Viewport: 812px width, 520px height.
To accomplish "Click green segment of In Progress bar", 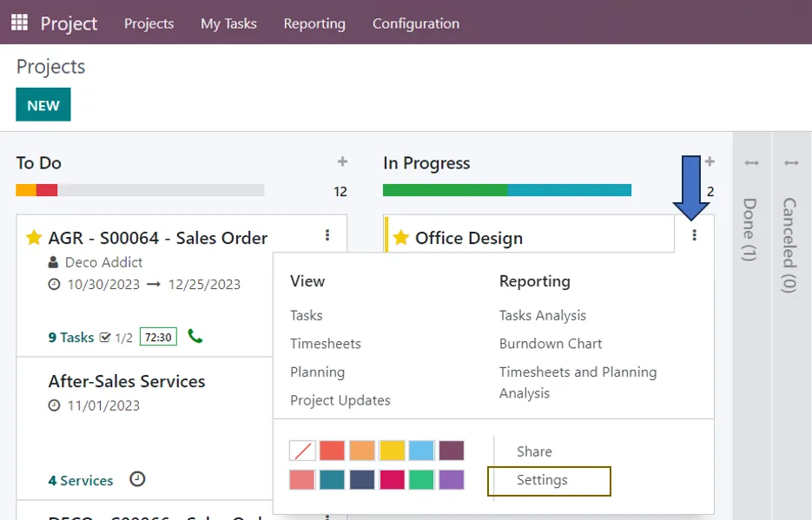I will pyautogui.click(x=445, y=190).
